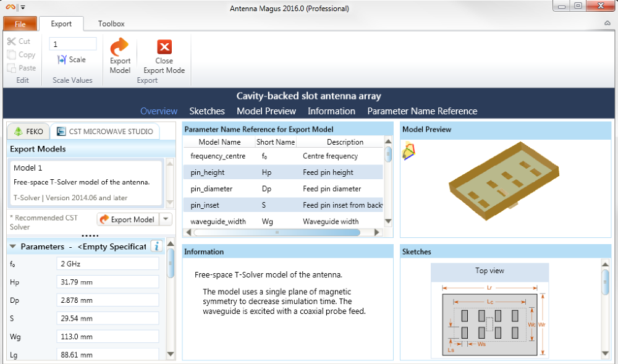The width and height of the screenshot is (618, 364).
Task: Collapse the ribbon with the chevron arrow
Action: pyautogui.click(x=607, y=23)
